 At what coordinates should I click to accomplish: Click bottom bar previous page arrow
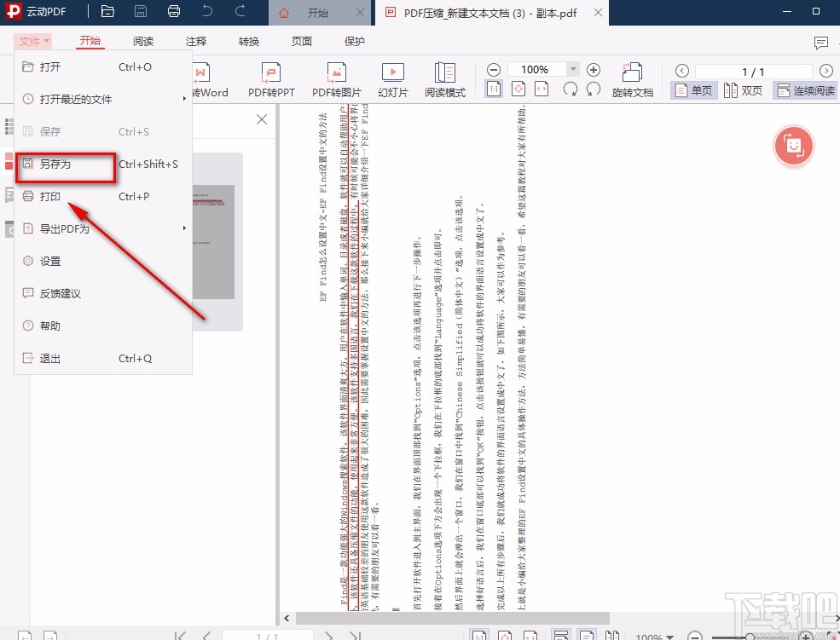click(x=206, y=635)
